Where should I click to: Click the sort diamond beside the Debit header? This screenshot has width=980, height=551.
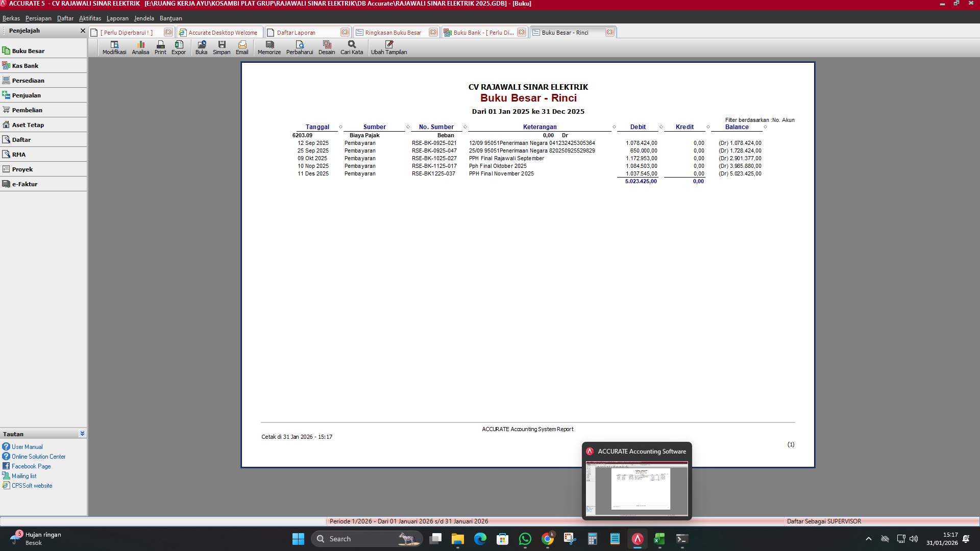click(x=662, y=127)
